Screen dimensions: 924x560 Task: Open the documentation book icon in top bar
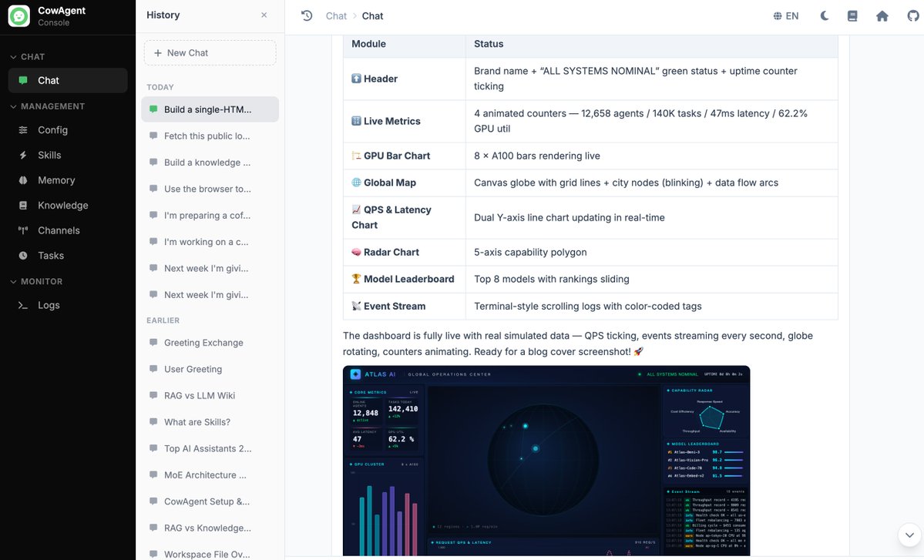(x=852, y=16)
